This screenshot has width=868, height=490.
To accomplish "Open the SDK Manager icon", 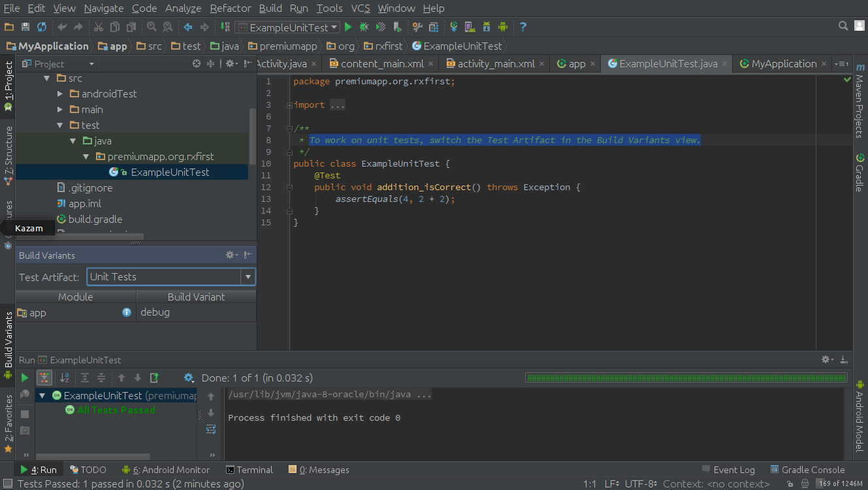I will click(487, 27).
